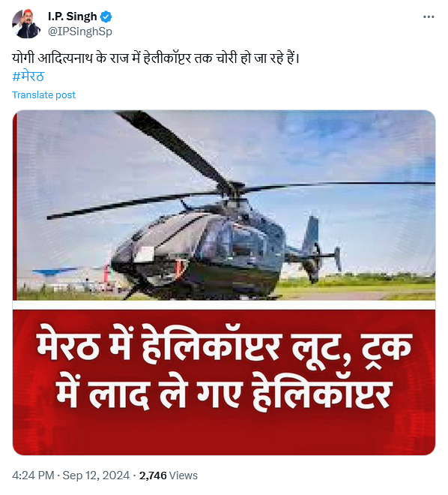This screenshot has width=448, height=495.
Task: Click the display name I.P. Singh
Action: [72, 16]
